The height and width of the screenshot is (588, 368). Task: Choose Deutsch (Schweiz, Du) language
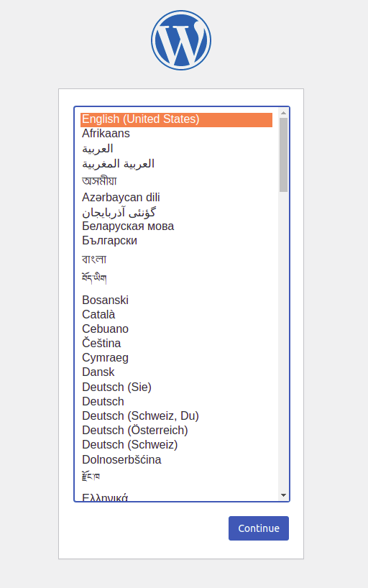(x=176, y=416)
